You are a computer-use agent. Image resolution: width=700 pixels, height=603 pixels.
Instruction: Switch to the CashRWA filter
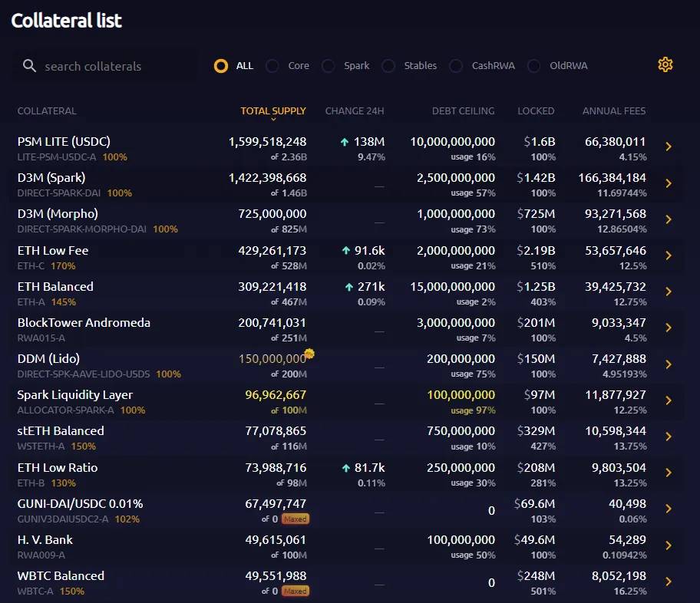456,66
